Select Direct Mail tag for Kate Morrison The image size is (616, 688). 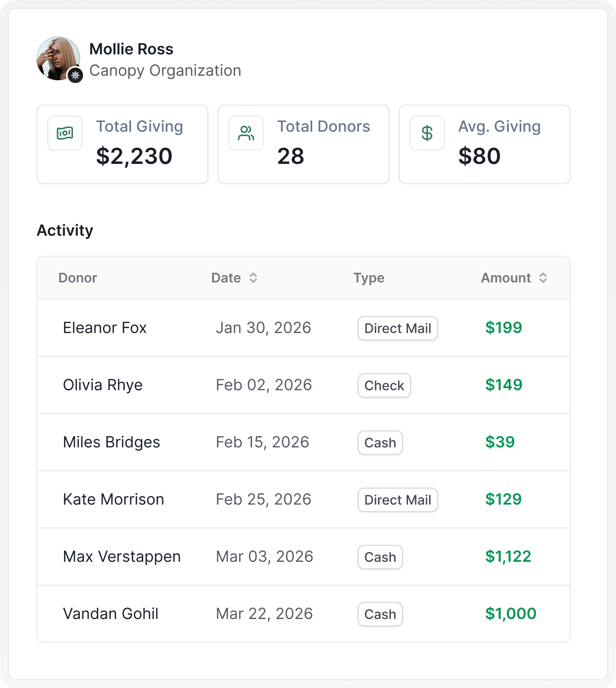point(398,500)
